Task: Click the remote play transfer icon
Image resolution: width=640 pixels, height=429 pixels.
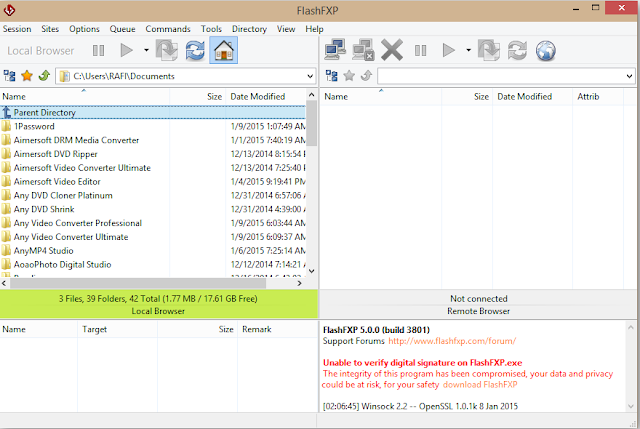Action: point(449,51)
